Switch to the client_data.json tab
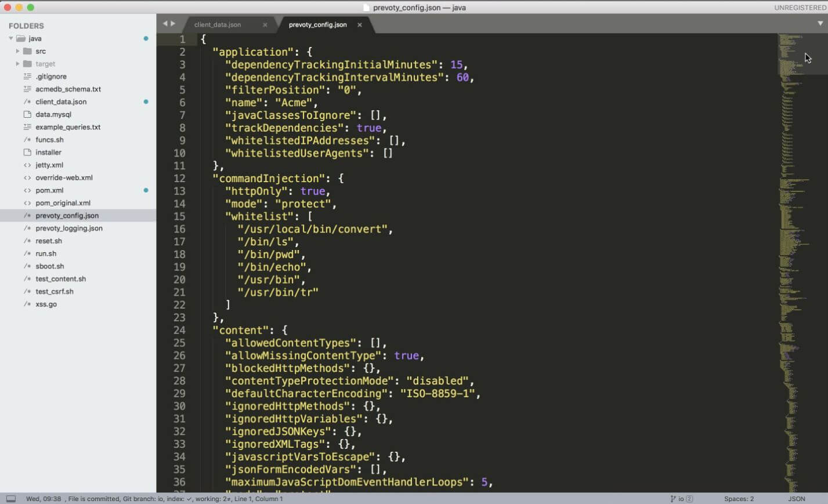 point(218,25)
